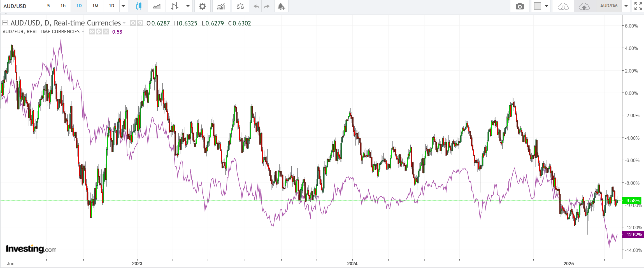This screenshot has height=268, width=644.
Task: Toggle visibility eye of AUD/EUR series
Action: click(92, 32)
